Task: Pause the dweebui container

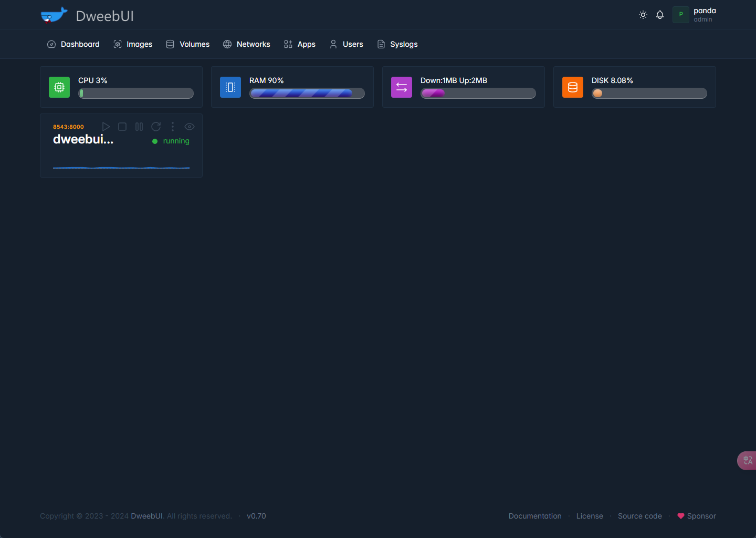Action: [x=139, y=127]
